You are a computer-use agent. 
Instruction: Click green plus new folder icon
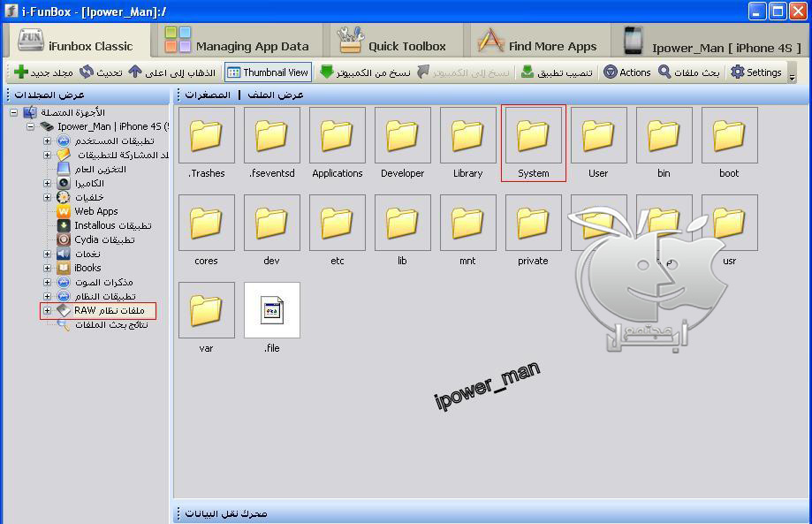coord(21,72)
